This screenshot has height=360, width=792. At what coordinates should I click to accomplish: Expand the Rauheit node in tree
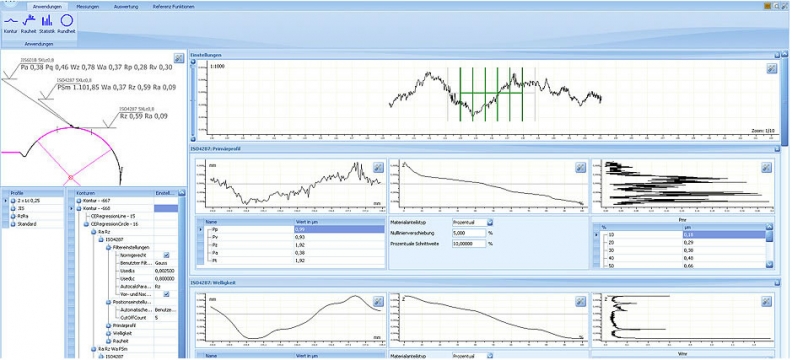point(108,341)
